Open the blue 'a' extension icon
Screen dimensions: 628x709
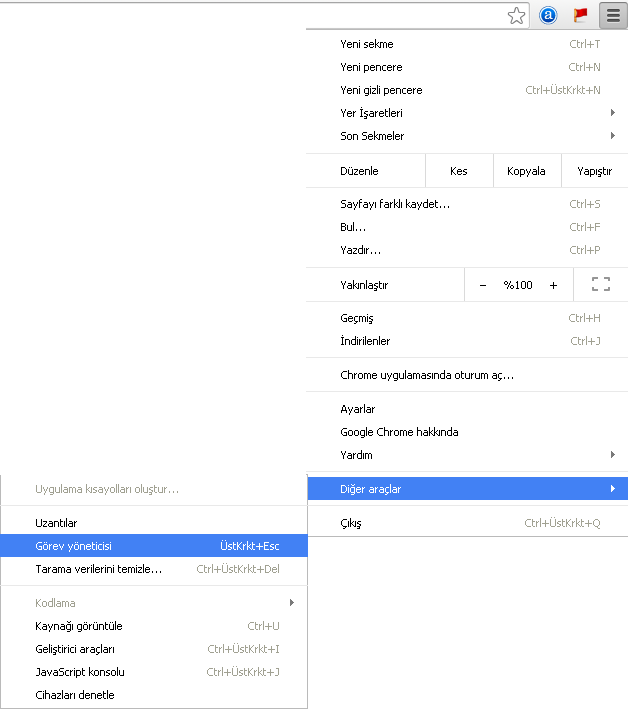click(x=548, y=16)
